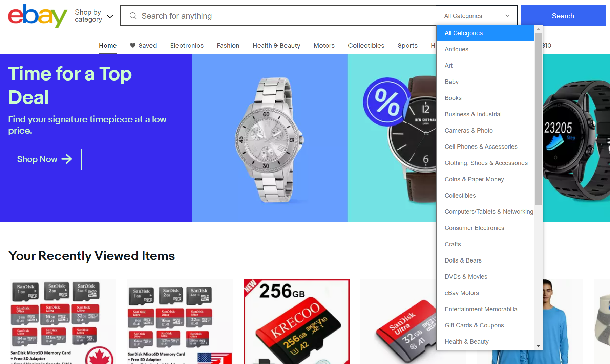The height and width of the screenshot is (364, 610).
Task: Click the Shop Now button
Action: pyautogui.click(x=45, y=159)
